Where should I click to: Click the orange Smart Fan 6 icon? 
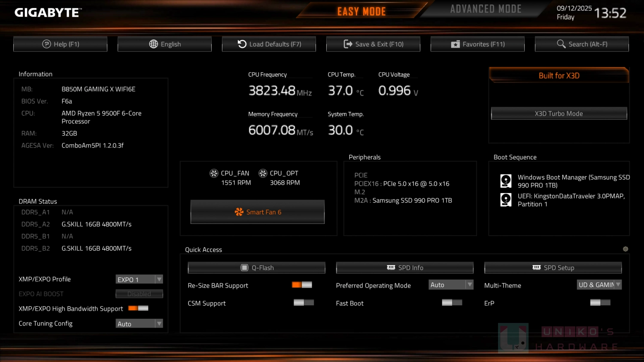(239, 212)
